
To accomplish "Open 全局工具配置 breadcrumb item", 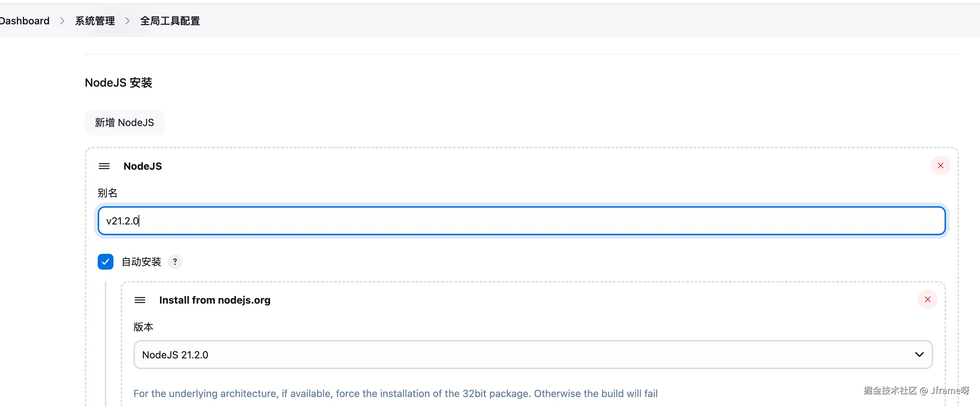I will pyautogui.click(x=170, y=21).
